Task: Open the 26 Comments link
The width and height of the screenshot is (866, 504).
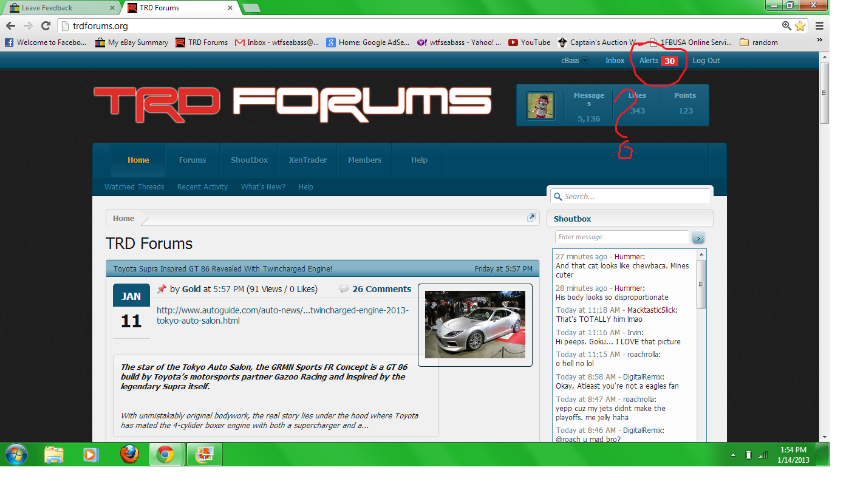Action: [x=381, y=289]
